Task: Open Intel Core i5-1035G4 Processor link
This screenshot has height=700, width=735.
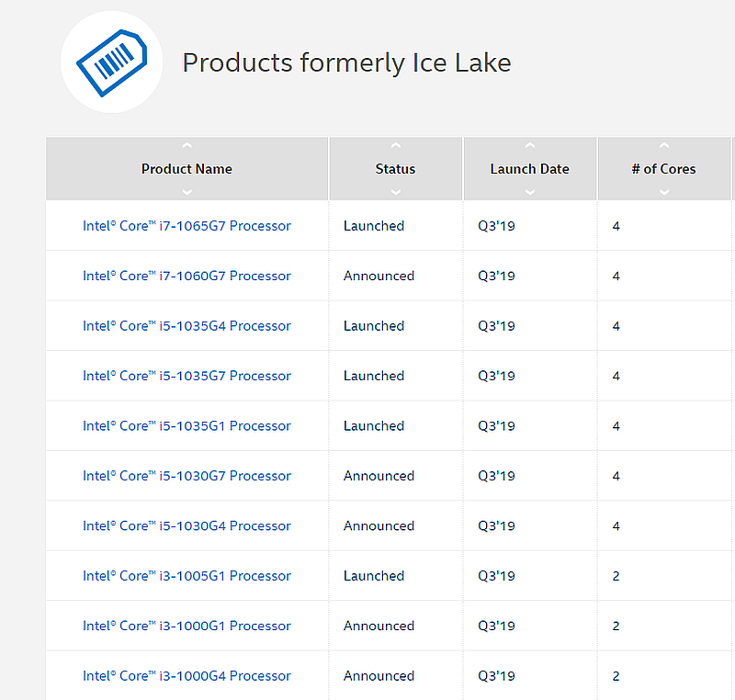Action: pyautogui.click(x=187, y=326)
